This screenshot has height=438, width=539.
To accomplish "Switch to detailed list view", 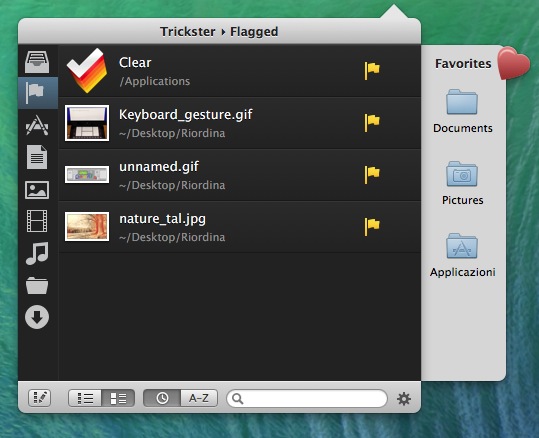I will click(118, 398).
